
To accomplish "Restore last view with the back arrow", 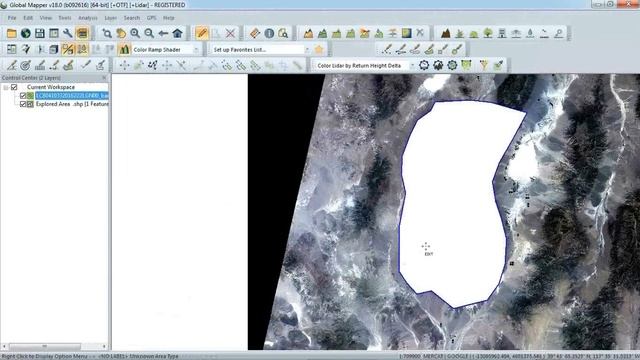I will [163, 33].
